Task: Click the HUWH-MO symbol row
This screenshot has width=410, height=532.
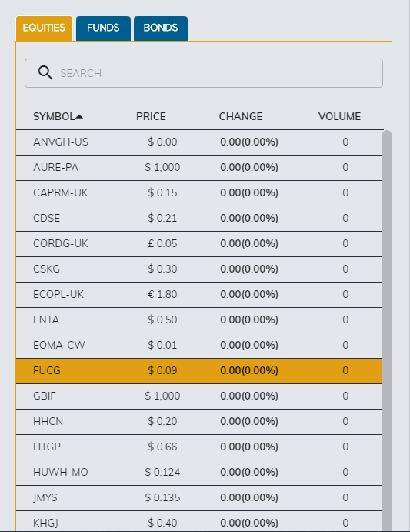Action: click(199, 473)
